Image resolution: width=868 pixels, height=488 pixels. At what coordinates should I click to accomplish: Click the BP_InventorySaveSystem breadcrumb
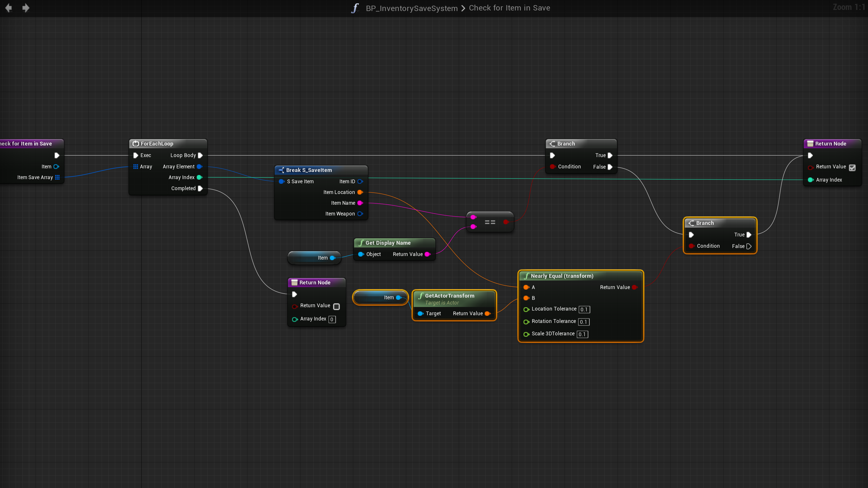point(411,8)
